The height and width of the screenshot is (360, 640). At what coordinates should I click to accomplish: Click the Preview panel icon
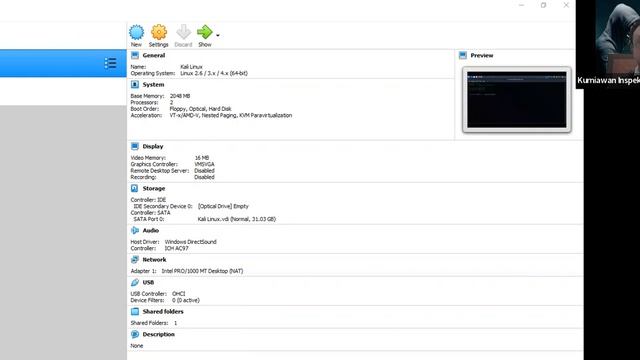pos(462,55)
